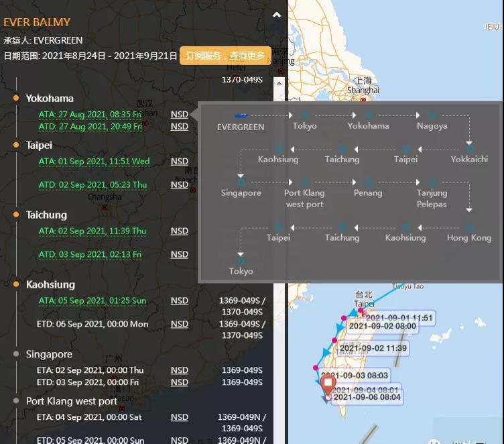Click map label 2021-09-03 08:03
The width and height of the screenshot is (504, 444).
355,375
